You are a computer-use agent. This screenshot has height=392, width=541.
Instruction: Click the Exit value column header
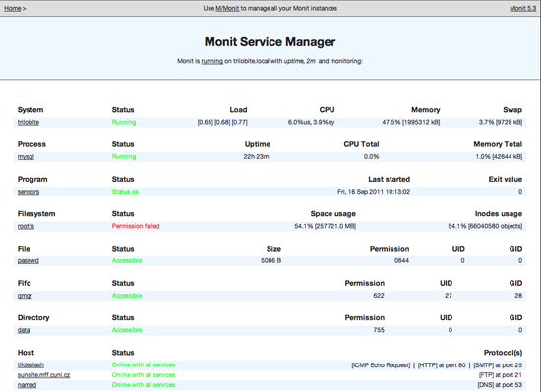(506, 179)
